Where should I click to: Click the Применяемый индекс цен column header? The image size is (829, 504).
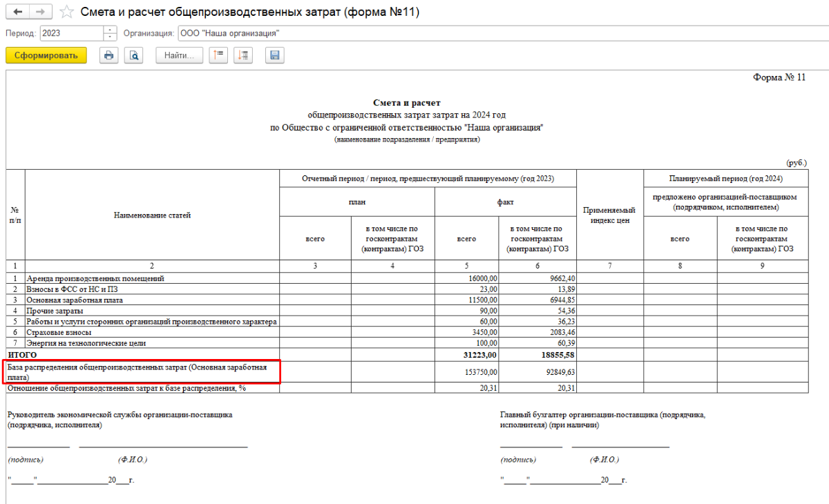coord(609,215)
